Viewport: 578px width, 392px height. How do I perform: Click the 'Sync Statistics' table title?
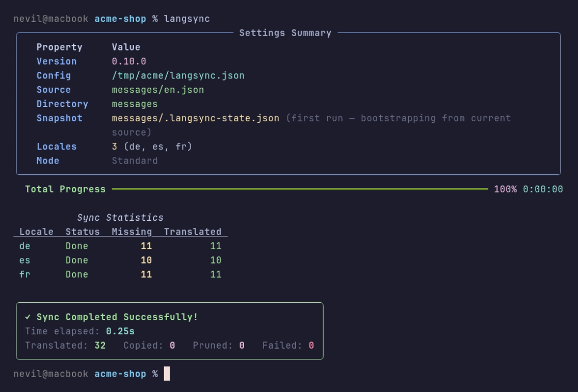120,217
